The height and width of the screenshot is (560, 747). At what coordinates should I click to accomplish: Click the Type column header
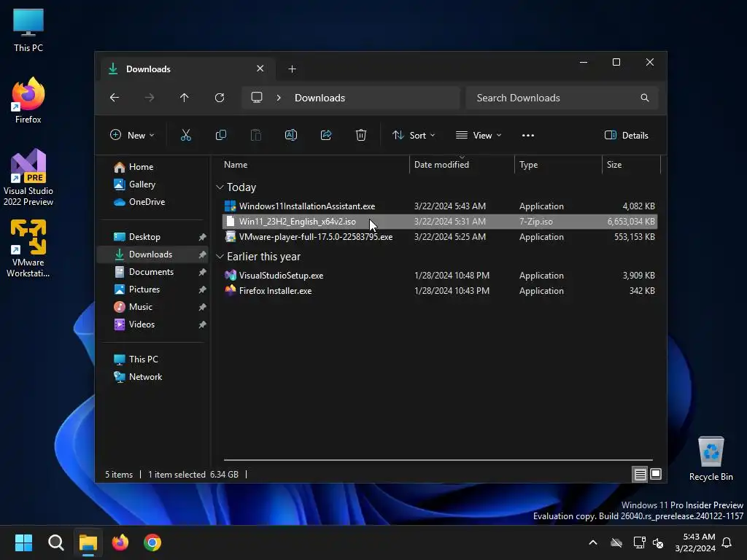(x=558, y=165)
